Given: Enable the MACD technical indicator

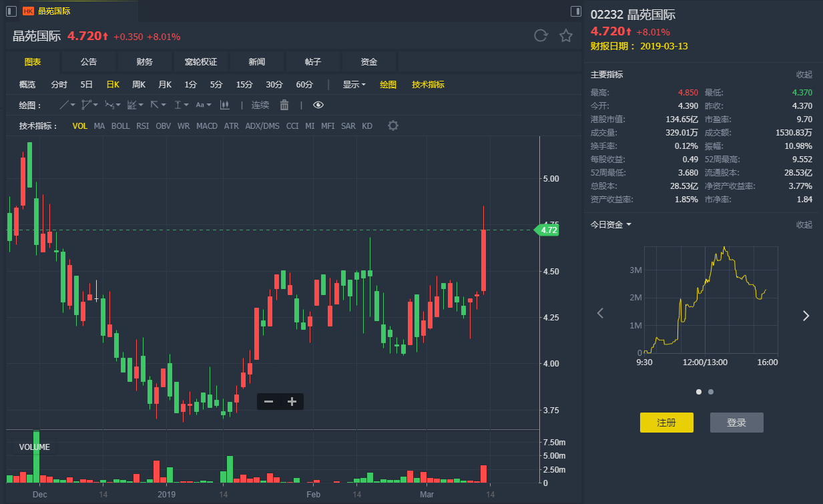Looking at the screenshot, I should pos(207,125).
